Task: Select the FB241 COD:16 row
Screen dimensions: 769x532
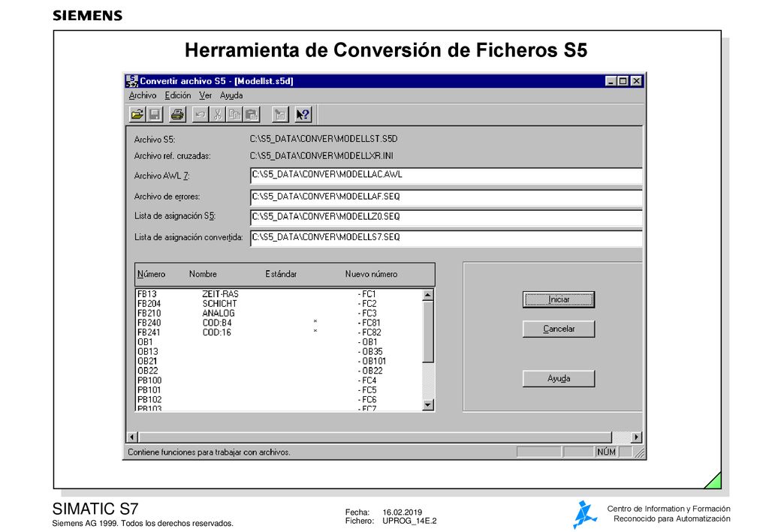Action: point(279,332)
